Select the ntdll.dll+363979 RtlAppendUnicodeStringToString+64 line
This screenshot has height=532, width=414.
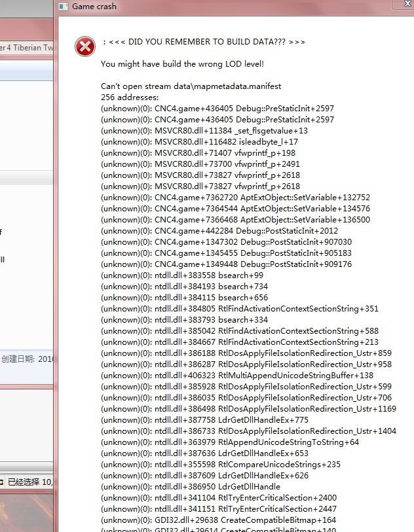[x=230, y=442]
